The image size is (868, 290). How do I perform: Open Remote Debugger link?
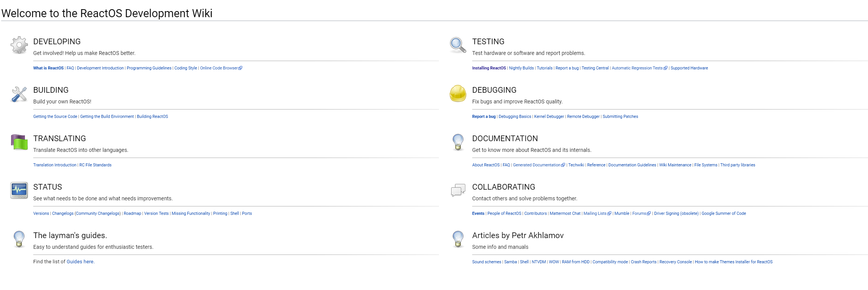(583, 116)
